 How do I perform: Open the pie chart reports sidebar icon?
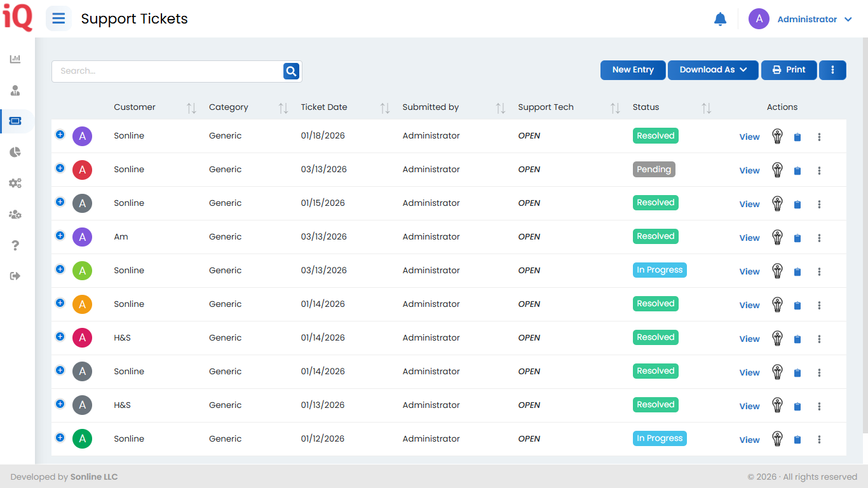point(15,152)
